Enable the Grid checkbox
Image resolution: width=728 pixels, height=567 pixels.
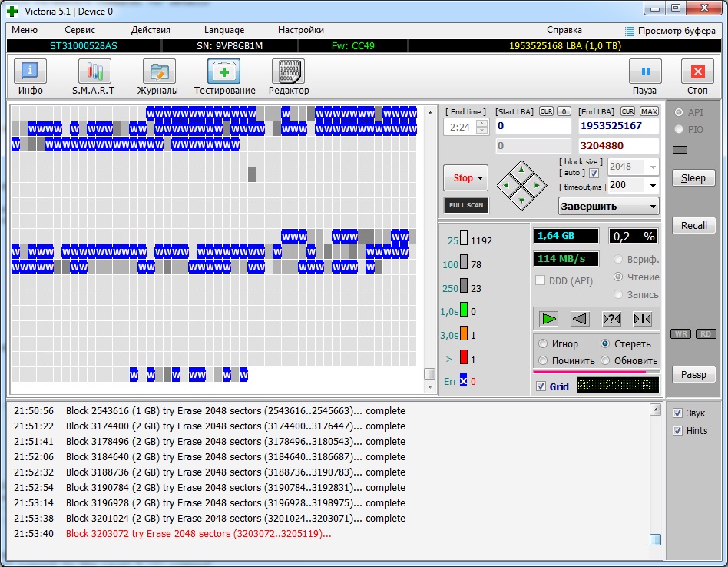pyautogui.click(x=541, y=386)
